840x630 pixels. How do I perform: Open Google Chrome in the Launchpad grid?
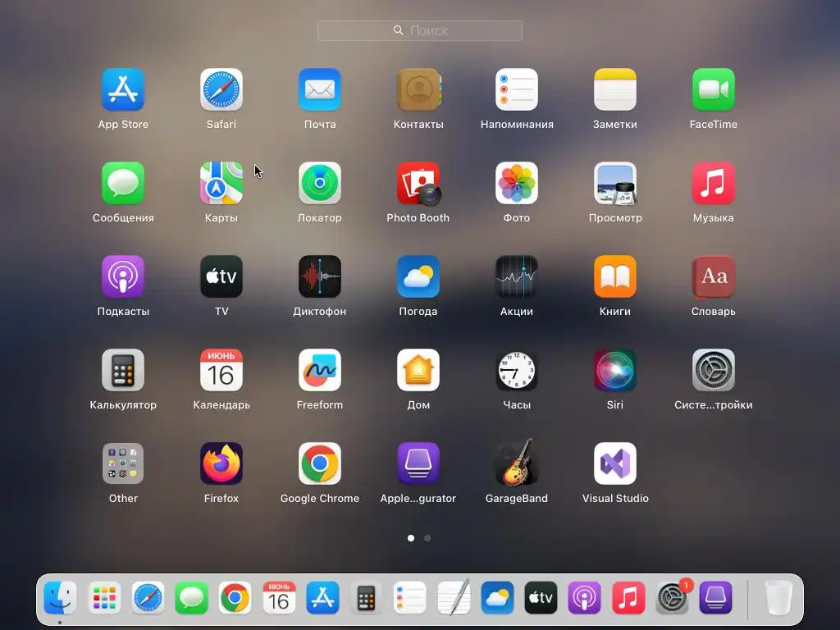(320, 463)
